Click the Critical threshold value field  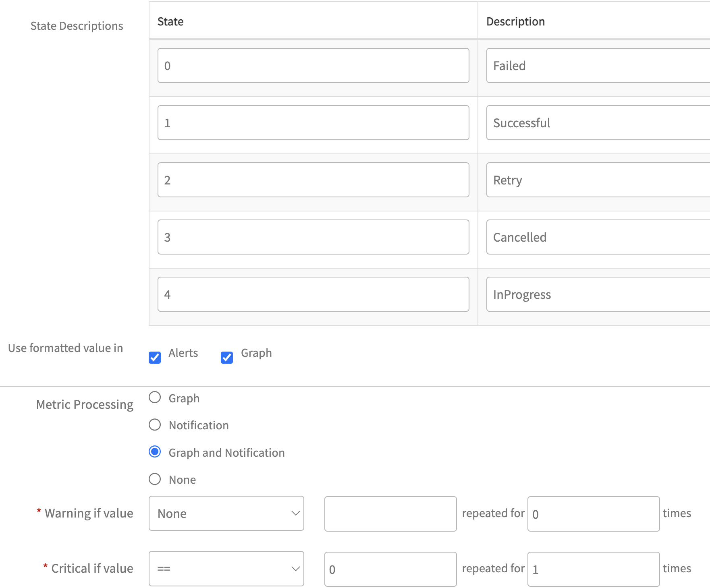pos(390,569)
